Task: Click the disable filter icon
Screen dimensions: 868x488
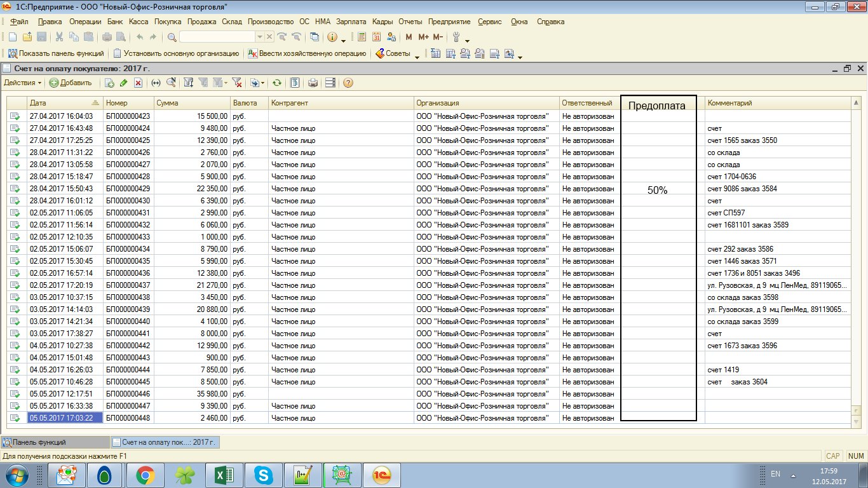Action: [237, 83]
